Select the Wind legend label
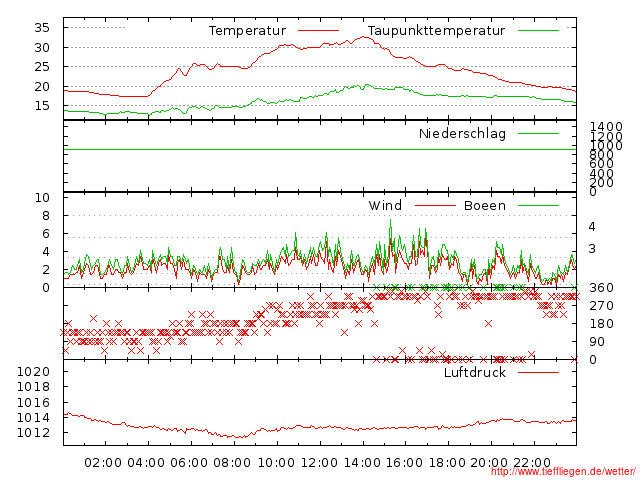Image resolution: width=640 pixels, height=480 pixels. pos(385,205)
